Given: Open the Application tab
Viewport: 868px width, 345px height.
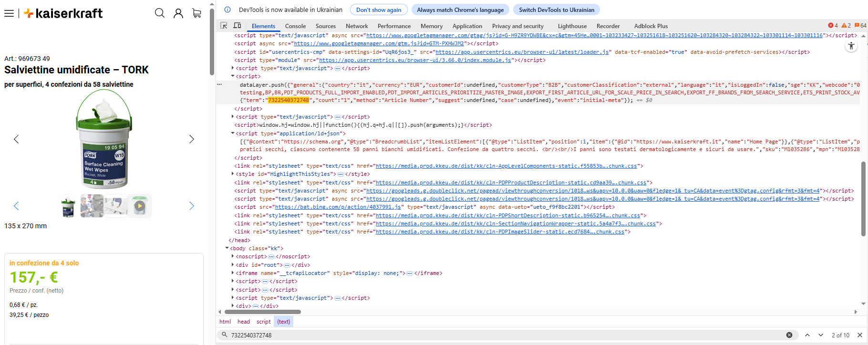Looking at the screenshot, I should point(467,26).
